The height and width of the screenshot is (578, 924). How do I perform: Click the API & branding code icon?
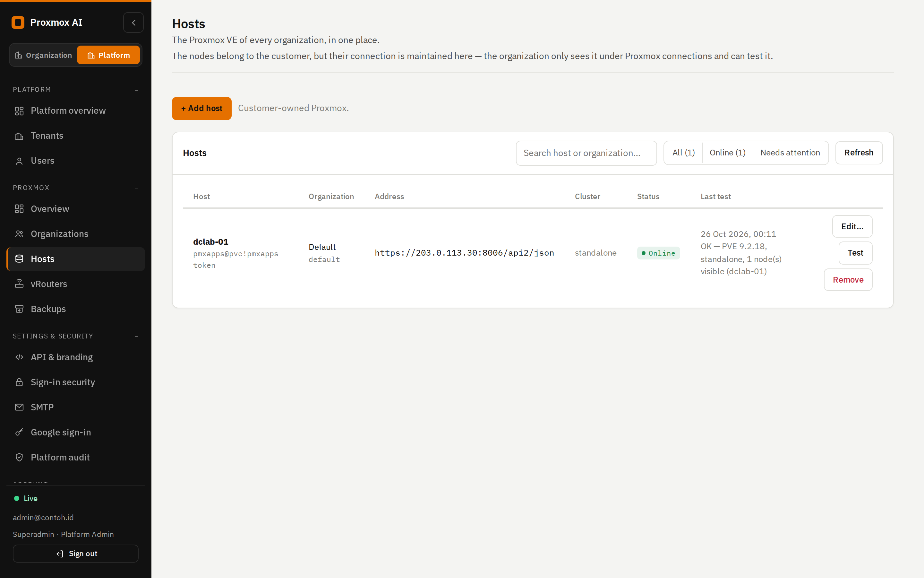click(x=19, y=357)
